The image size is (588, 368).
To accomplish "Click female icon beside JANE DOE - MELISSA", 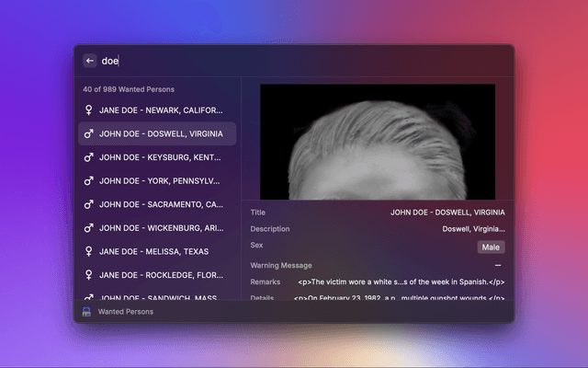I will point(88,251).
